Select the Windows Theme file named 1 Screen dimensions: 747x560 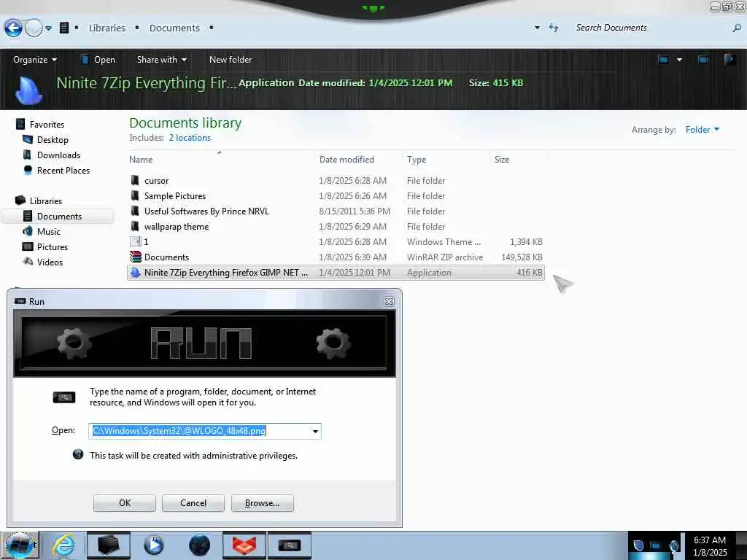(x=336, y=241)
